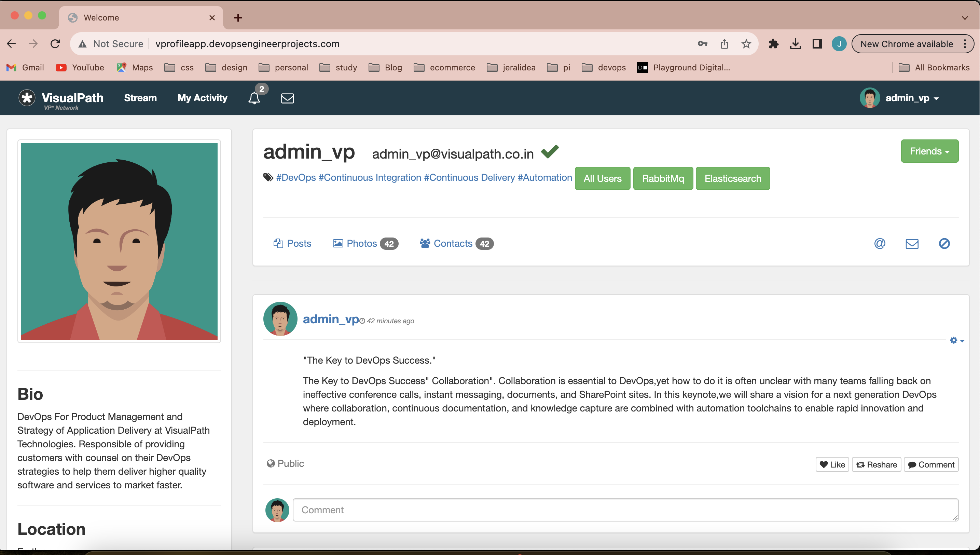Image resolution: width=980 pixels, height=555 pixels.
Task: Click the message envelope icon on profile
Action: coord(912,243)
